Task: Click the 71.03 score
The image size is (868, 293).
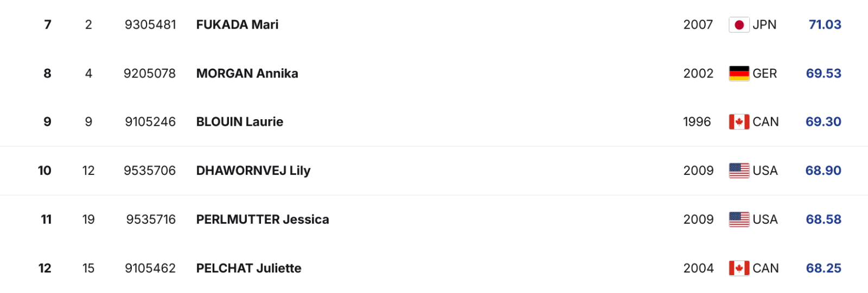Action: tap(825, 25)
